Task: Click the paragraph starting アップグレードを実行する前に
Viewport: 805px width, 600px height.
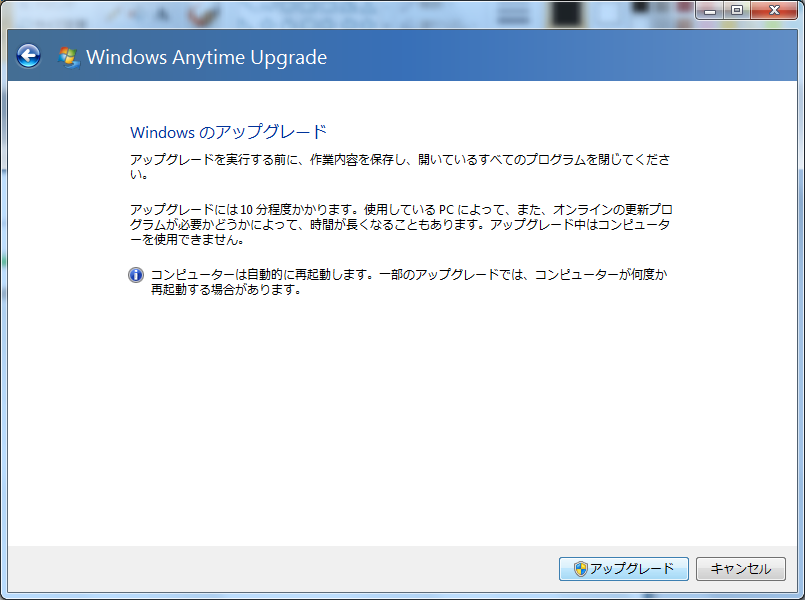Action: tap(400, 167)
